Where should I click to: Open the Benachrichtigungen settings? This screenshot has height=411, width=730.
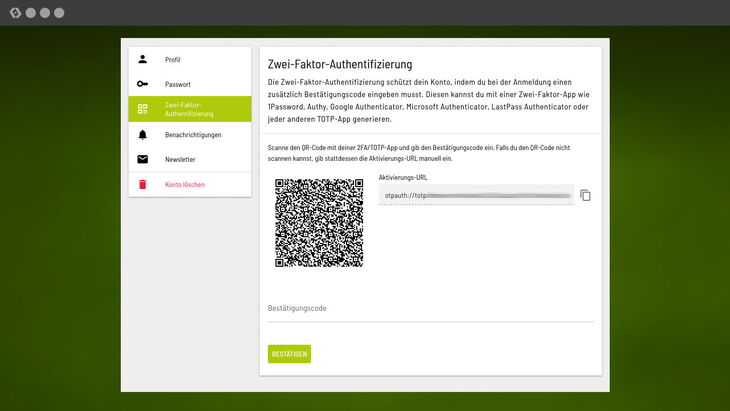pyautogui.click(x=193, y=134)
